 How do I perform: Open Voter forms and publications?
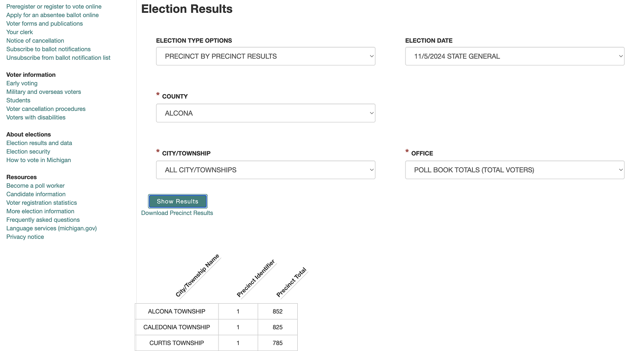point(44,23)
